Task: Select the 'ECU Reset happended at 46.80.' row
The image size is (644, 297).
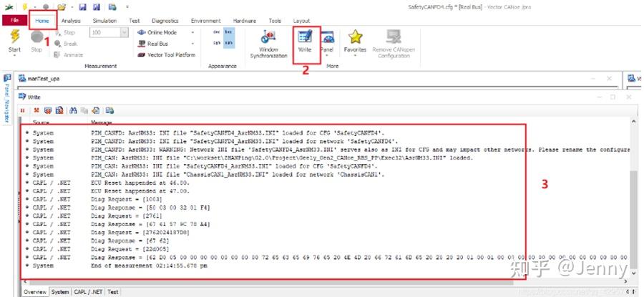Action: (x=326, y=182)
